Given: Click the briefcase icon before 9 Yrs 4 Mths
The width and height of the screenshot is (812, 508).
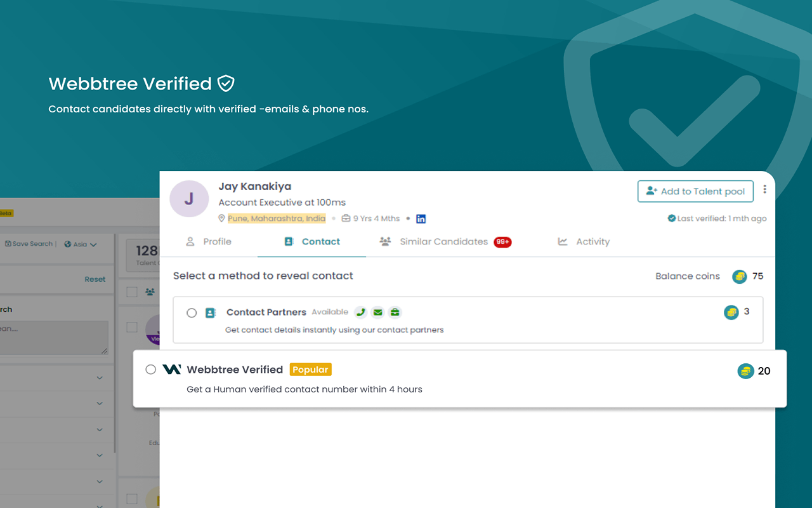Looking at the screenshot, I should pyautogui.click(x=346, y=218).
